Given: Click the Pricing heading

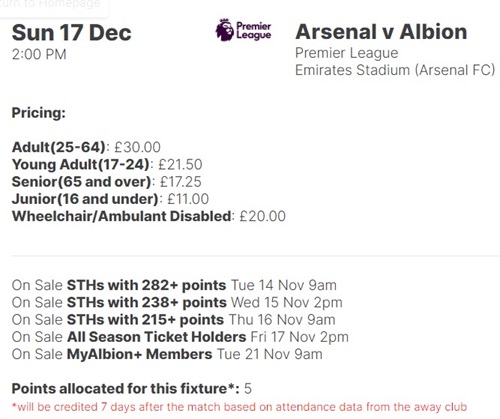Looking at the screenshot, I should 39,113.
